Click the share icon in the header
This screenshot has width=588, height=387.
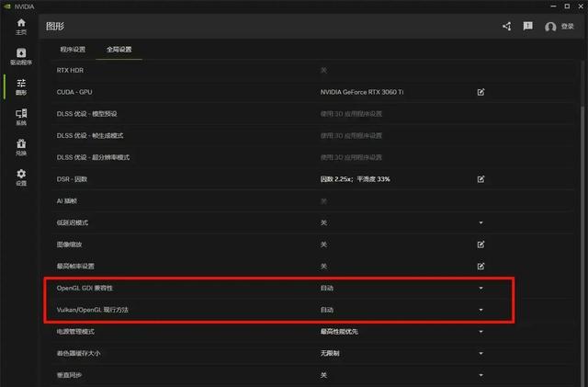point(506,27)
